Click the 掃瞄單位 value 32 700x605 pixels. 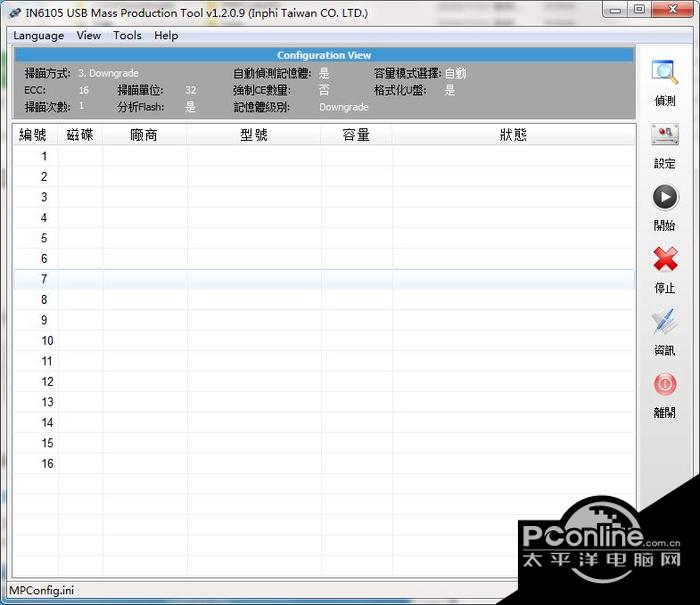coord(191,90)
